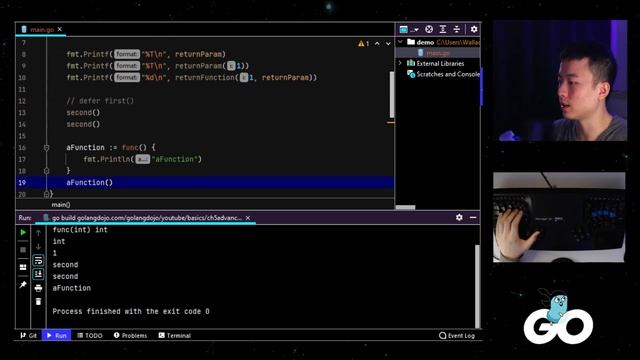
Task: Collapse all in Project tree
Action: pos(457,29)
